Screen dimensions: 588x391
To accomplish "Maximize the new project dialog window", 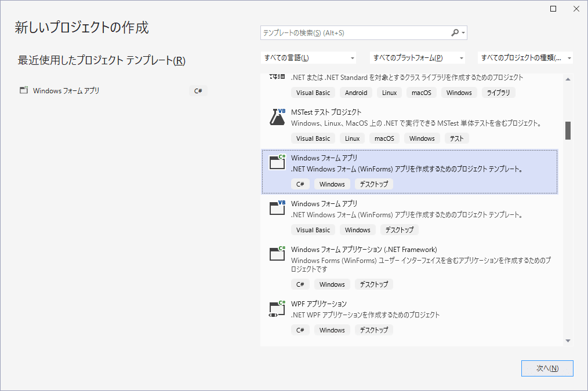I will tap(553, 9).
